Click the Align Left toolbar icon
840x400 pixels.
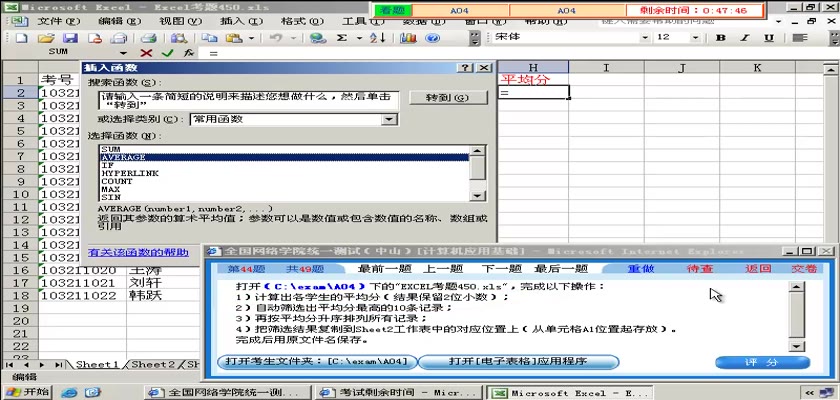800,37
